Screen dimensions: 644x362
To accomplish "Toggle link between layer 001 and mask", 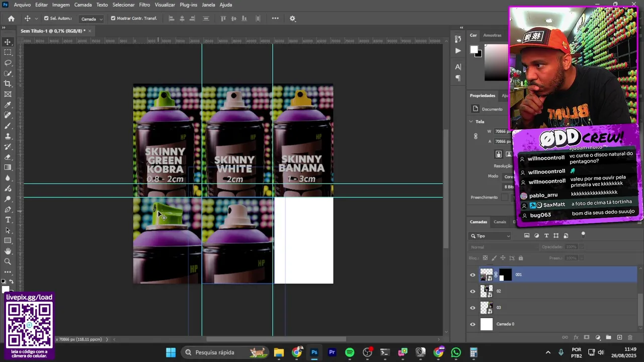I will click(496, 275).
